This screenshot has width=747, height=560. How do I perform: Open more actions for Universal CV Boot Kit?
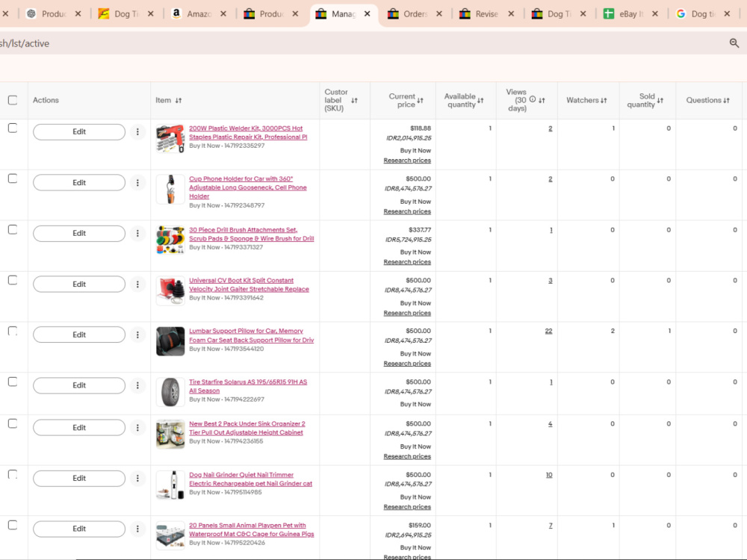[x=137, y=284]
